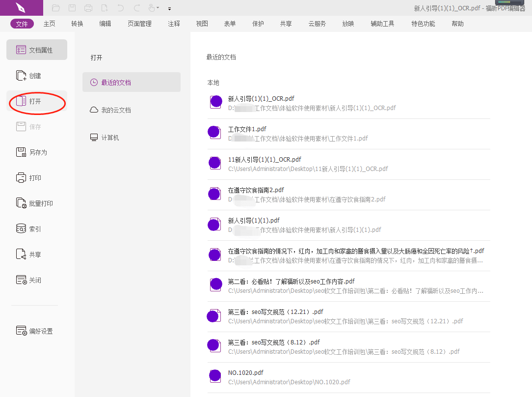
Task: Switch to the Home (主页) menu tab
Action: [x=50, y=24]
